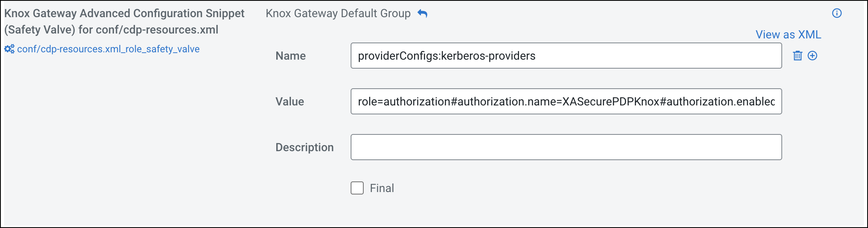Click the revert-to-default arrow icon

click(423, 13)
